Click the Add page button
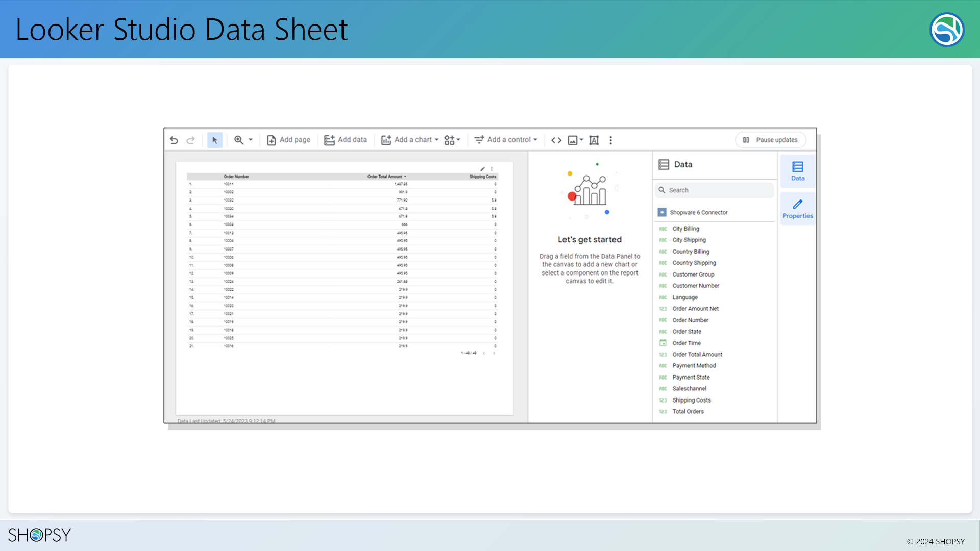The image size is (980, 551). [289, 140]
